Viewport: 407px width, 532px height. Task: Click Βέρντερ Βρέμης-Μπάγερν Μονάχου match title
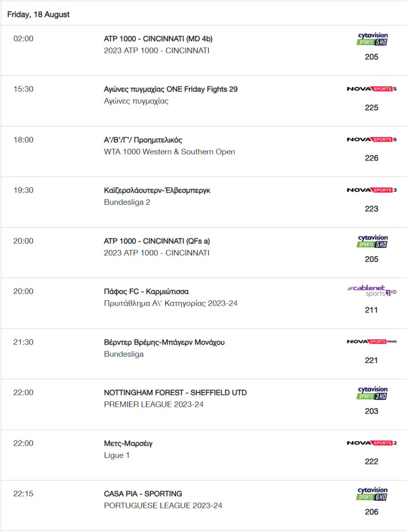[x=164, y=342]
